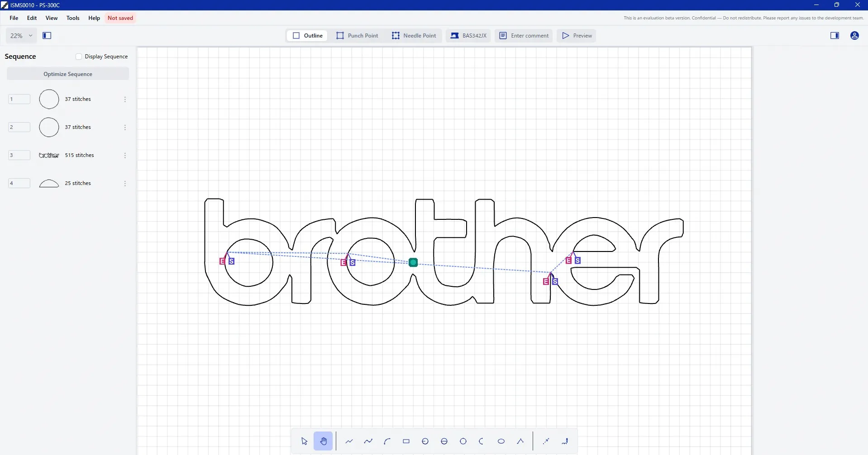The image size is (868, 455).
Task: Select the arc drawing tool
Action: [387, 441]
